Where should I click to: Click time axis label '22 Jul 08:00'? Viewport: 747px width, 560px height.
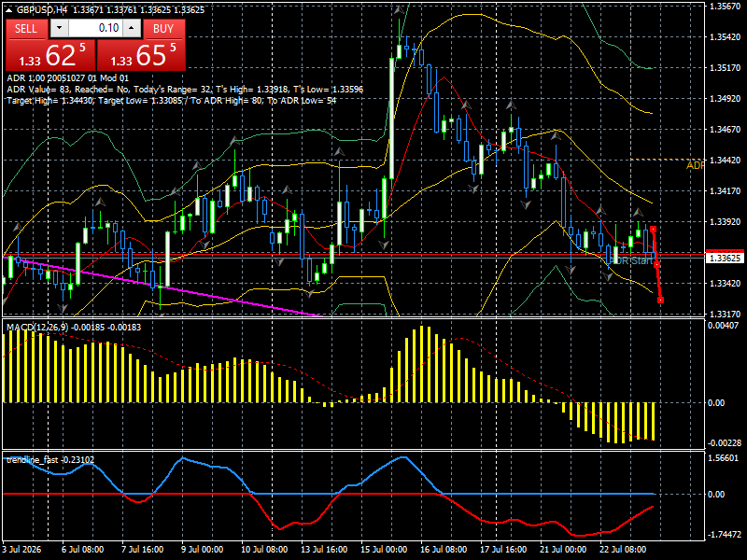pyautogui.click(x=623, y=550)
